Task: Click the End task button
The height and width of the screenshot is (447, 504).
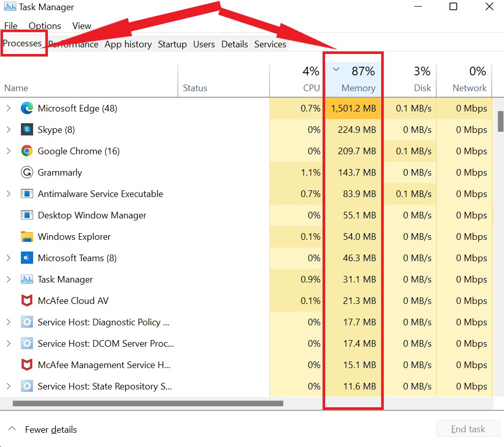Action: pyautogui.click(x=468, y=429)
